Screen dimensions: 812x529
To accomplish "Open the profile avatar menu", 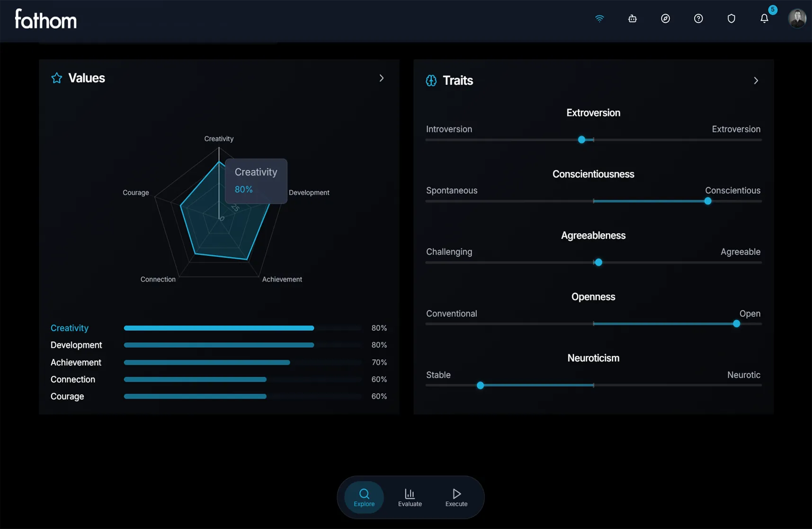I will [797, 18].
